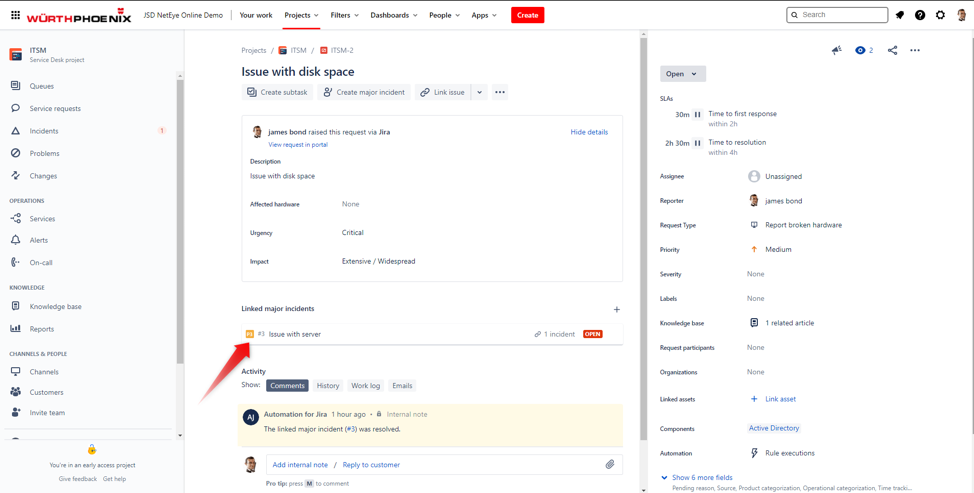Switch activity view to Emails

pos(402,386)
